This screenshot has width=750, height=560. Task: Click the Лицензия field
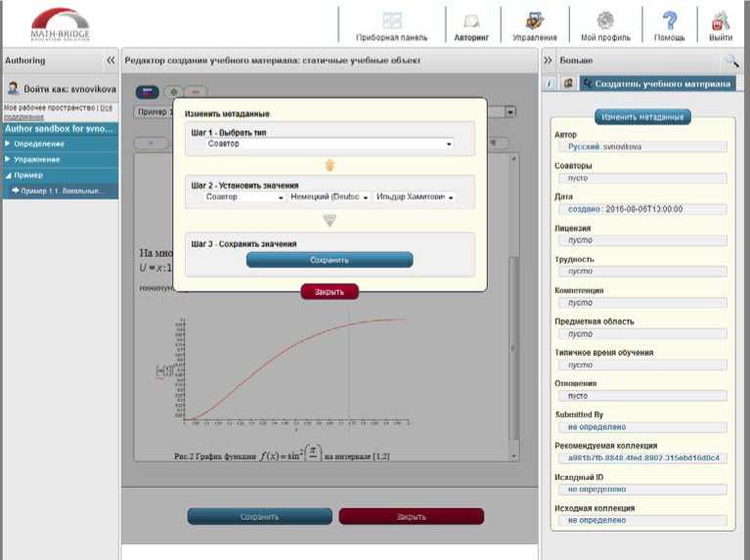point(642,240)
